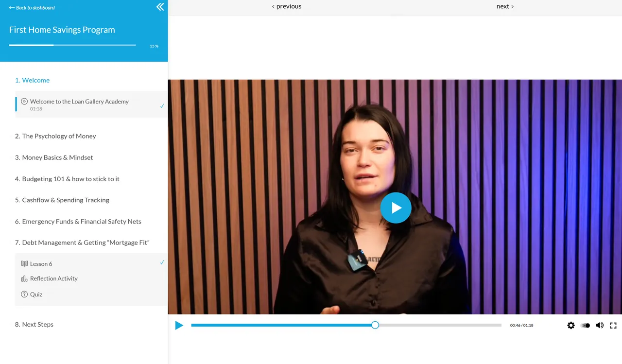Click the Lesson 6 completion checkmark
Viewport: 622px width, 364px height.
[x=162, y=262]
